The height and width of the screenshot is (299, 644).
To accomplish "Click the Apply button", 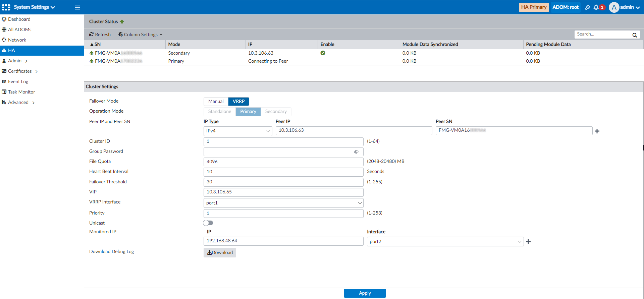I will tap(365, 293).
